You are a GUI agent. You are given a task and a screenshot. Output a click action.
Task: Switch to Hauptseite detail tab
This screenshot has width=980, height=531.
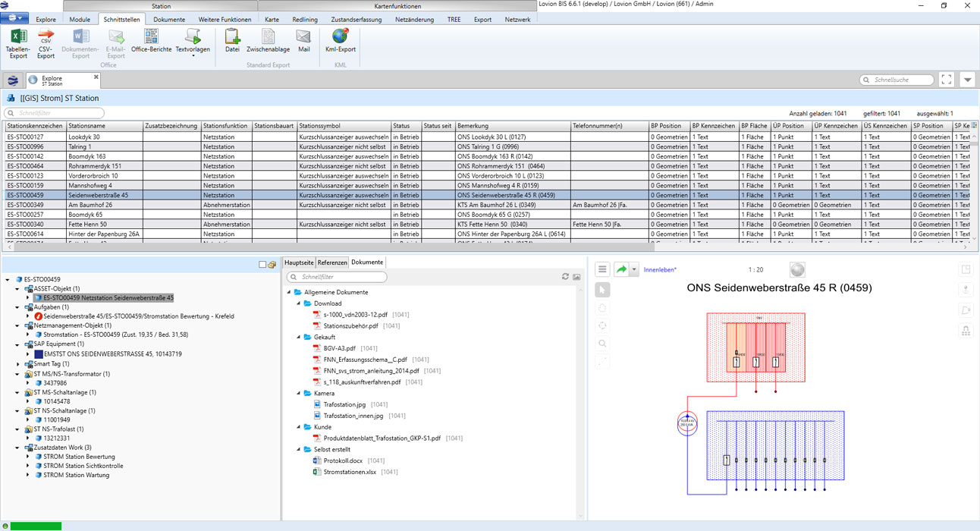tap(299, 262)
